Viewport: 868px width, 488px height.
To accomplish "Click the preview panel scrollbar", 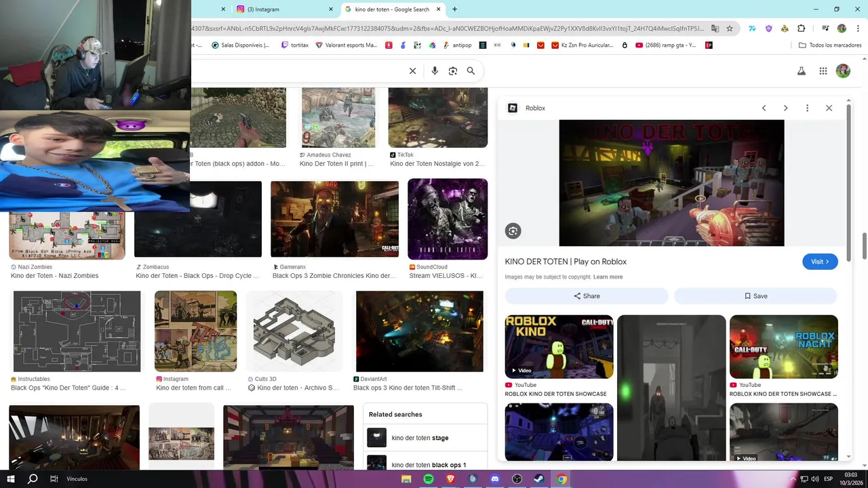I will 849,182.
